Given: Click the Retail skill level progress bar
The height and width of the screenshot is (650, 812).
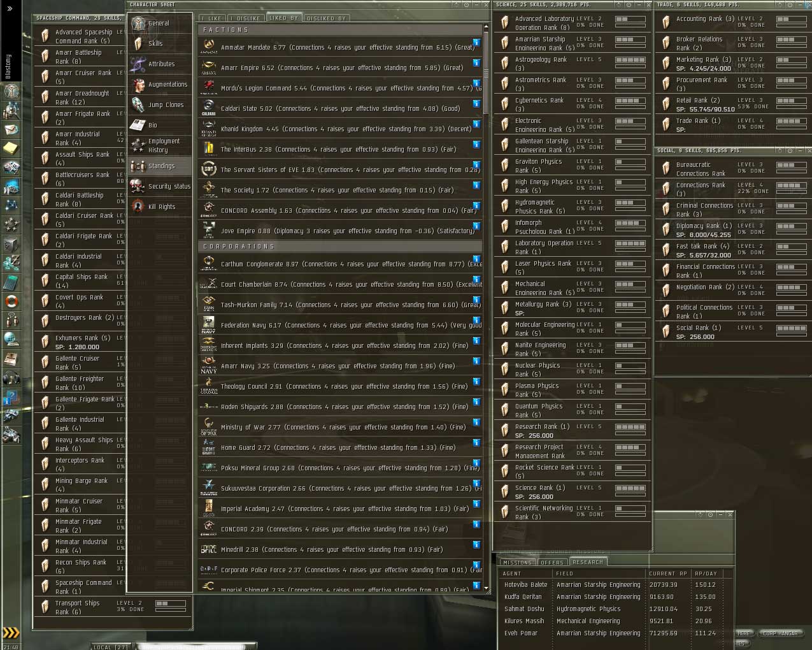Looking at the screenshot, I should [x=792, y=101].
